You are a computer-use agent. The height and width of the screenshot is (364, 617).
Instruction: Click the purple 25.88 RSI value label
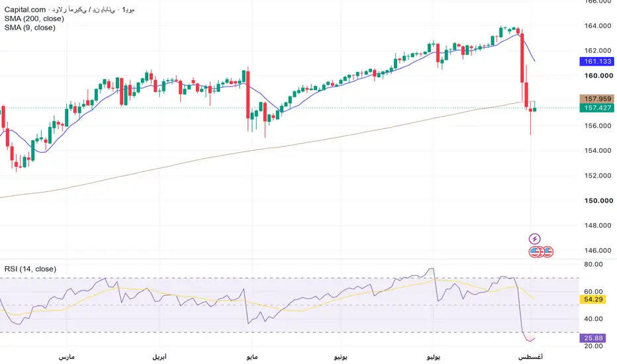click(x=593, y=338)
